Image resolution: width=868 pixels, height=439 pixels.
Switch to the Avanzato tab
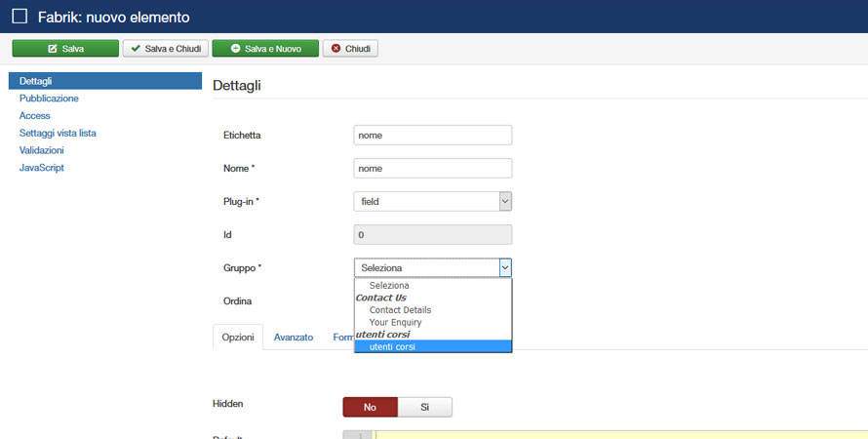294,338
